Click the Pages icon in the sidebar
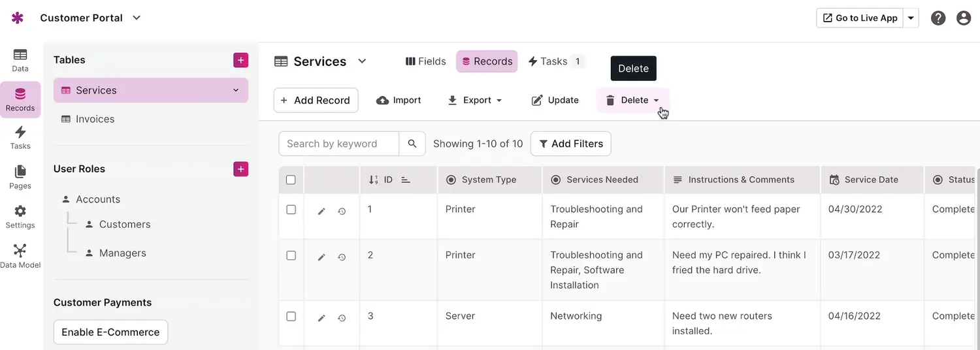 pyautogui.click(x=20, y=176)
